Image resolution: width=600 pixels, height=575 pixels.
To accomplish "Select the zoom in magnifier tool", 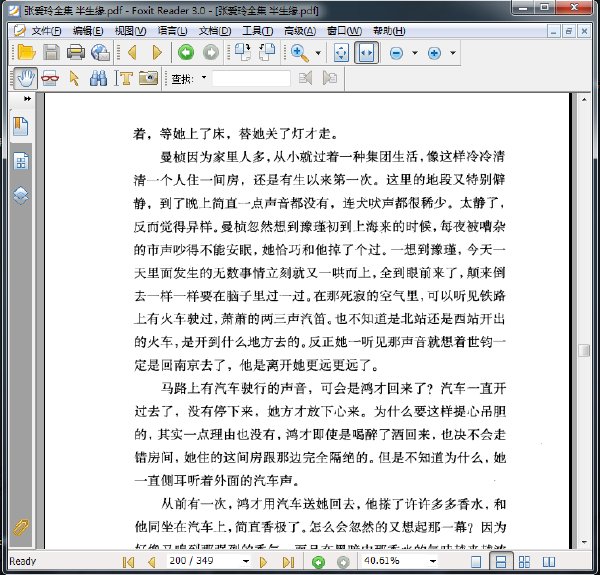I will [300, 53].
